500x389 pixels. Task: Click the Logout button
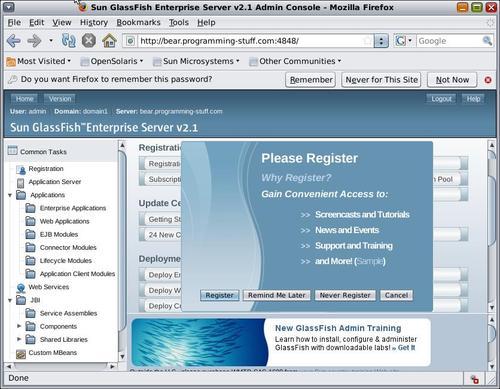(441, 99)
